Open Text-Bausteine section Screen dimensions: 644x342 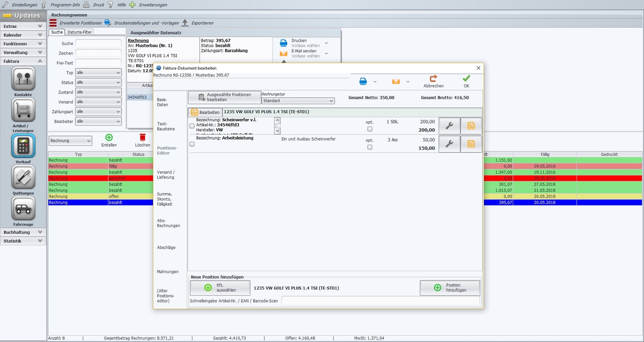tap(166, 126)
